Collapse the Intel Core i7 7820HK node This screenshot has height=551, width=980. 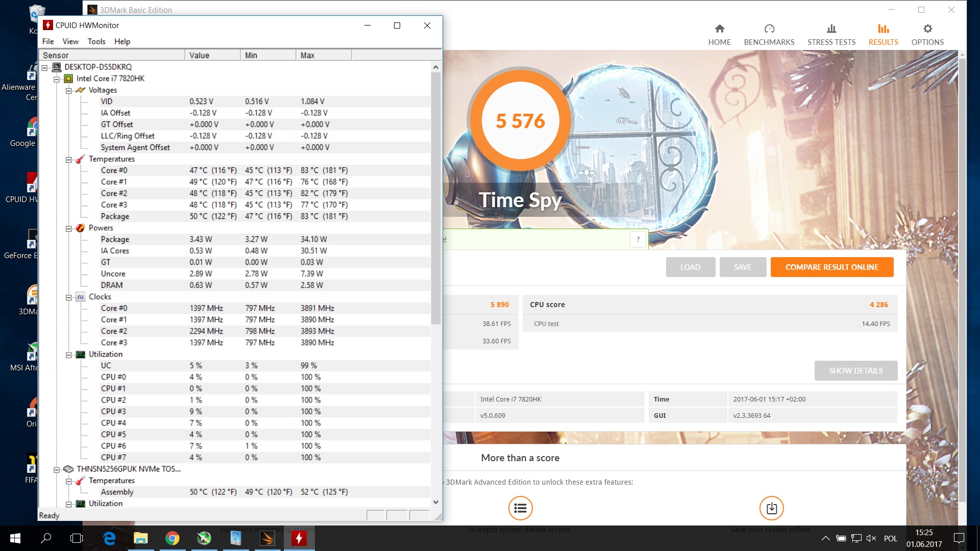coord(57,79)
